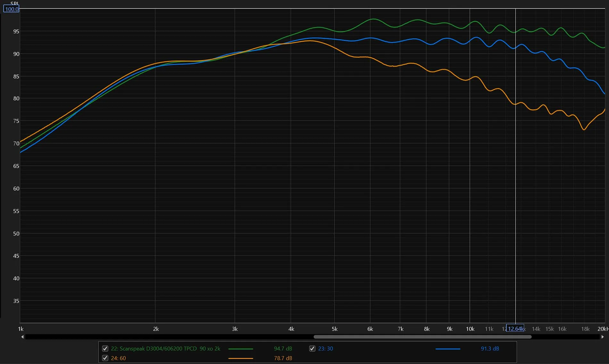Viewport: 609px width, 364px height.
Task: Click the blue line swatch in legend
Action: pyautogui.click(x=448, y=349)
